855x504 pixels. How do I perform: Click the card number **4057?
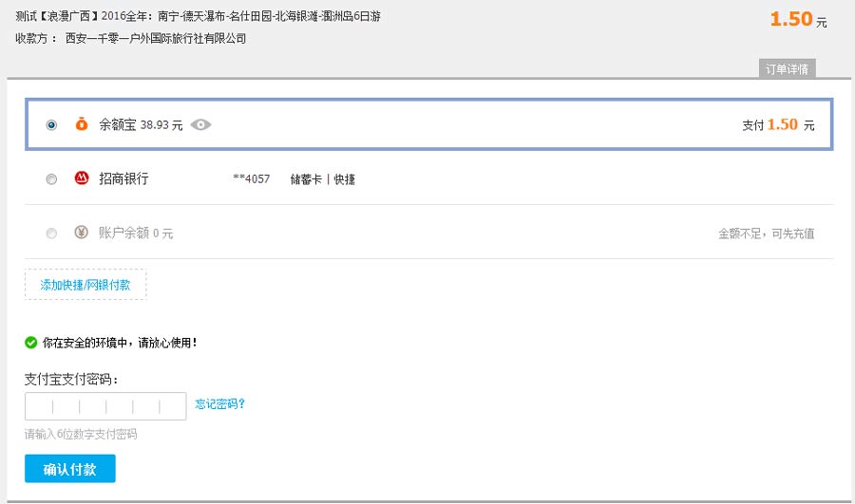pos(252,179)
